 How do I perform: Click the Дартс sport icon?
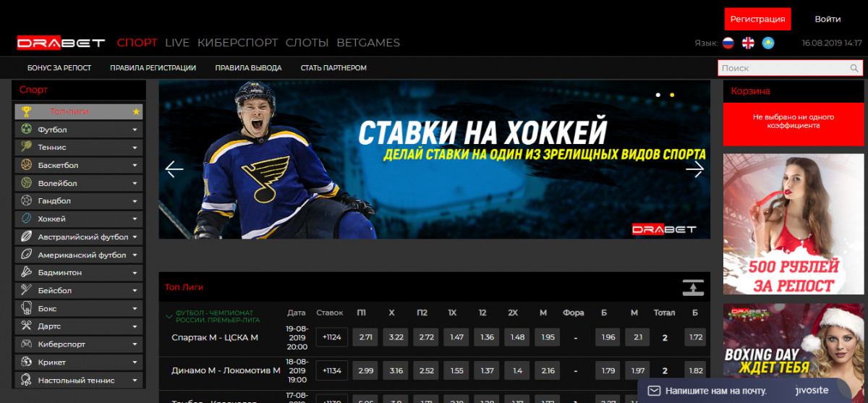[x=26, y=326]
